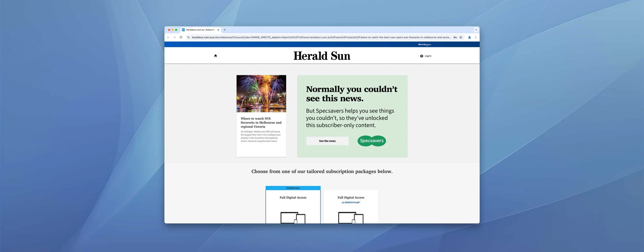The width and height of the screenshot is (644, 252).
Task: Open 'Where to watch NYE fireworks' headline
Action: (261, 123)
